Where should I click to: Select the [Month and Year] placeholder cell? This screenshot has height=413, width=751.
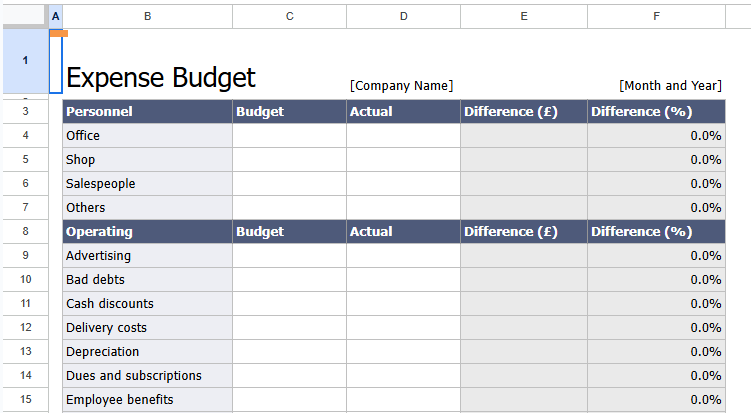pyautogui.click(x=669, y=86)
